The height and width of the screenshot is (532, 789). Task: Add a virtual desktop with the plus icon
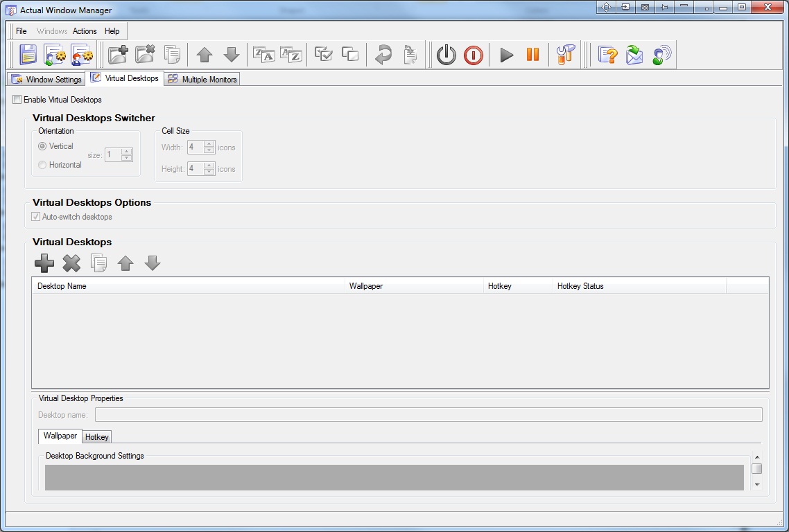point(44,263)
